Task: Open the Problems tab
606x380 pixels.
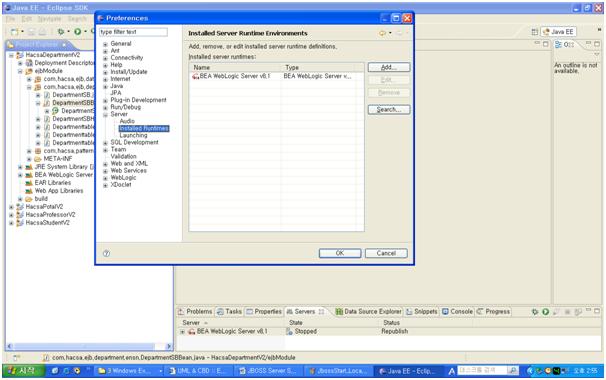Action: 195,312
